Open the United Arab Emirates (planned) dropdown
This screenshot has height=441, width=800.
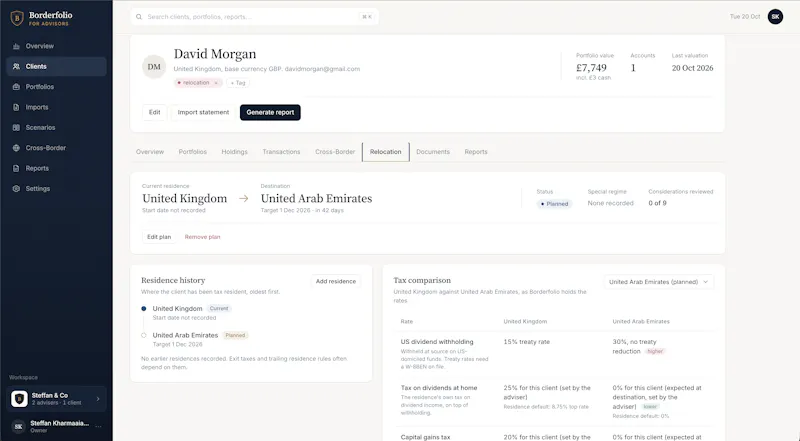(x=658, y=282)
